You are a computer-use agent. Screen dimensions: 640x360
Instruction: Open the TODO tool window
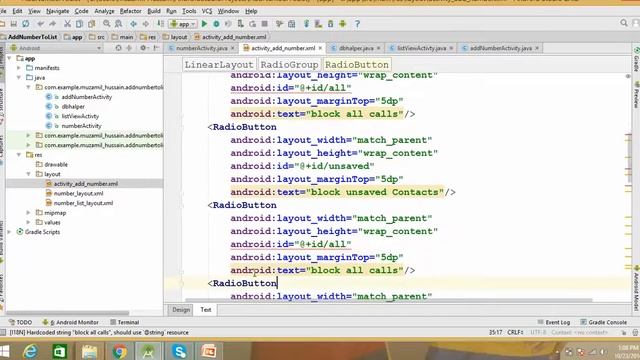click(x=20, y=322)
